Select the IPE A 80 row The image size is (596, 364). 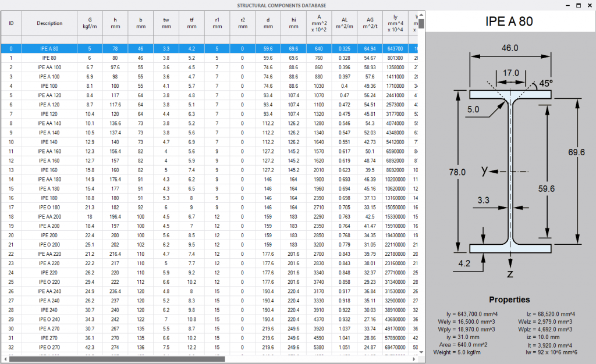209,49
